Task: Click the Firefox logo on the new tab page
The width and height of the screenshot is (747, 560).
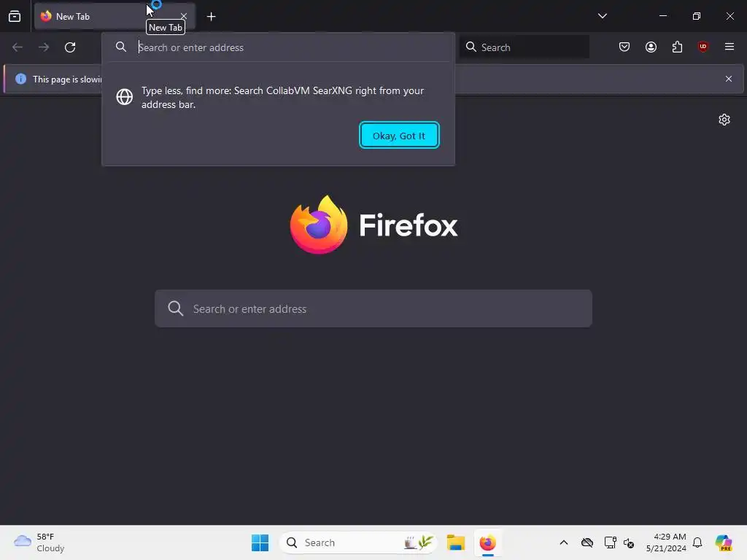Action: point(373,225)
